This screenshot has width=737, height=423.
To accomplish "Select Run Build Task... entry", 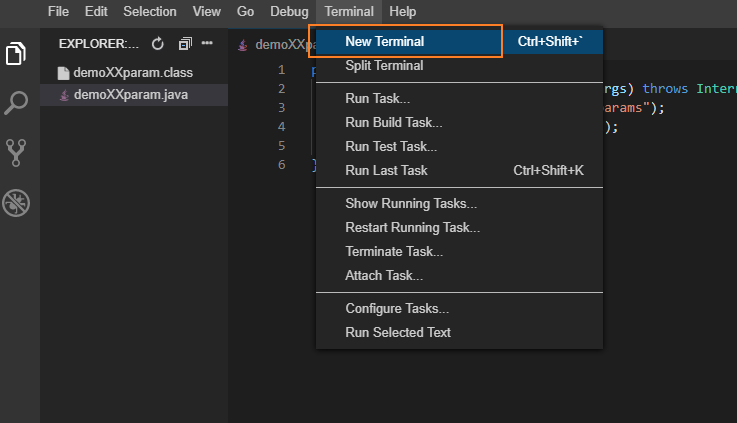I will (x=393, y=123).
